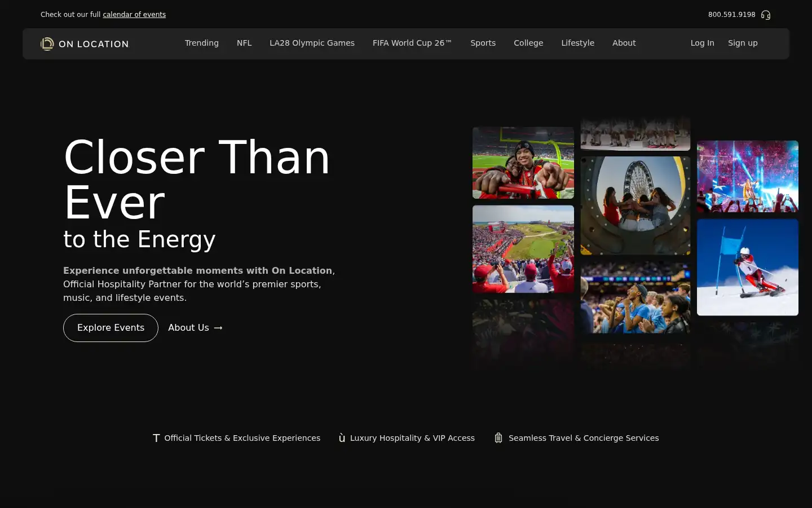Viewport: 812px width, 508px height.
Task: Click the ticket icon beside Official Tickets
Action: coord(156,438)
